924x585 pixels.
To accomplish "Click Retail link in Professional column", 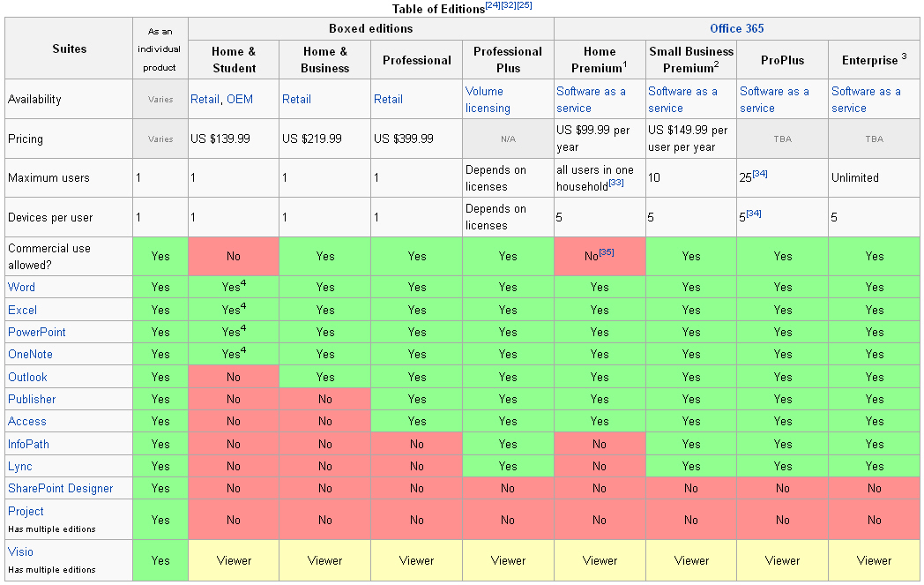I will click(388, 99).
